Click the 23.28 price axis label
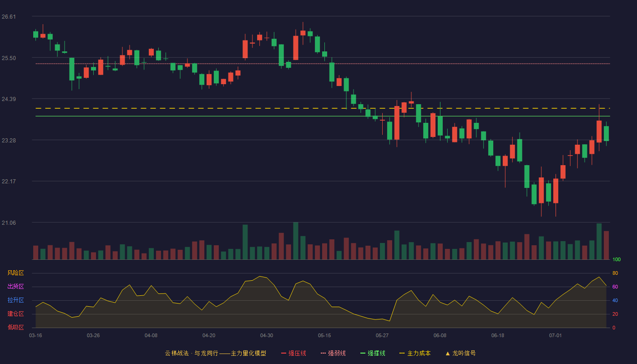Screen dimensions: 637x364 pyautogui.click(x=9, y=141)
